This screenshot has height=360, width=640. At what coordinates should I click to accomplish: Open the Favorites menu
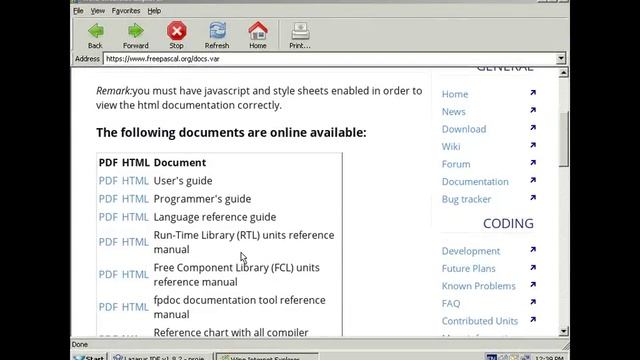click(126, 11)
